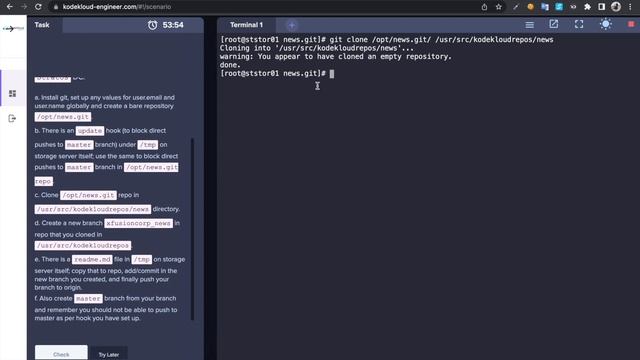This screenshot has height=360, width=640.
Task: Click the timer clock icon
Action: [152, 25]
